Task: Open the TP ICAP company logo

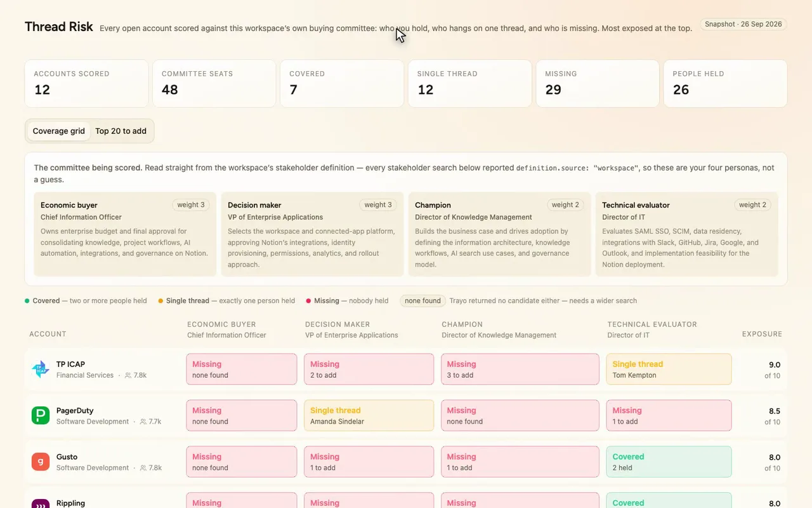Action: (x=41, y=370)
